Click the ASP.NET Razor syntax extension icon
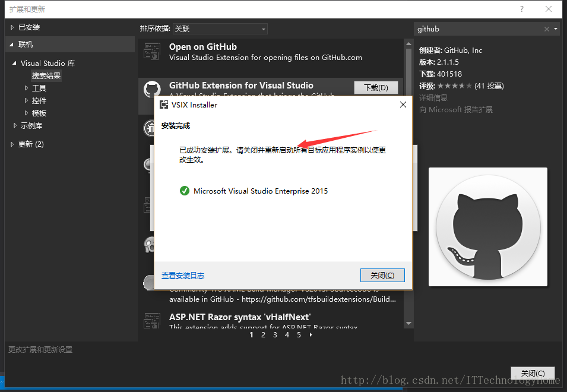This screenshot has width=567, height=392. [152, 320]
